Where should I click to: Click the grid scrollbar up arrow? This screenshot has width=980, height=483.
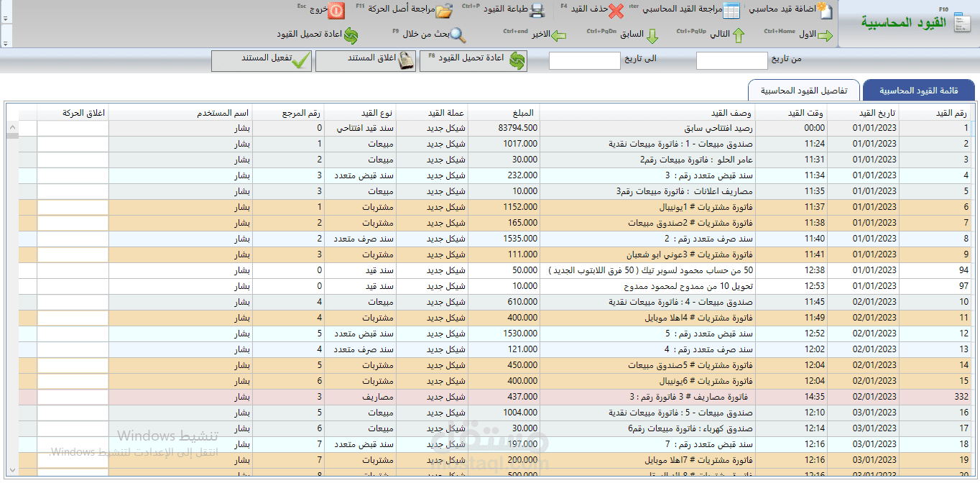pos(11,128)
